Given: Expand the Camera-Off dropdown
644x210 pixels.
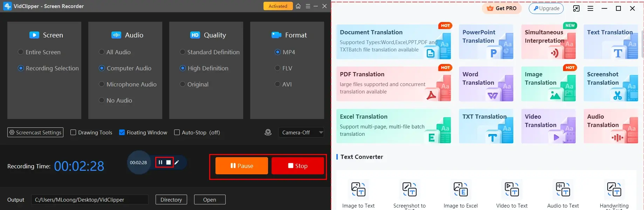Looking at the screenshot, I should click(301, 132).
